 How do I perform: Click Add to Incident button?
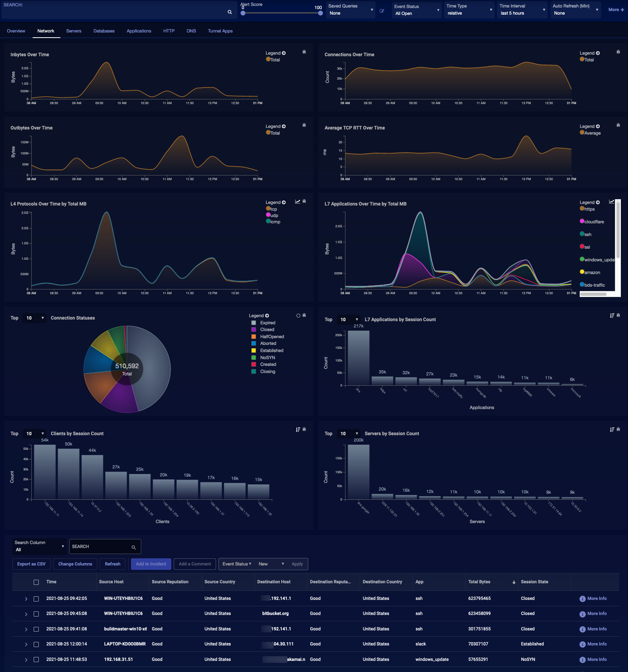click(x=151, y=564)
